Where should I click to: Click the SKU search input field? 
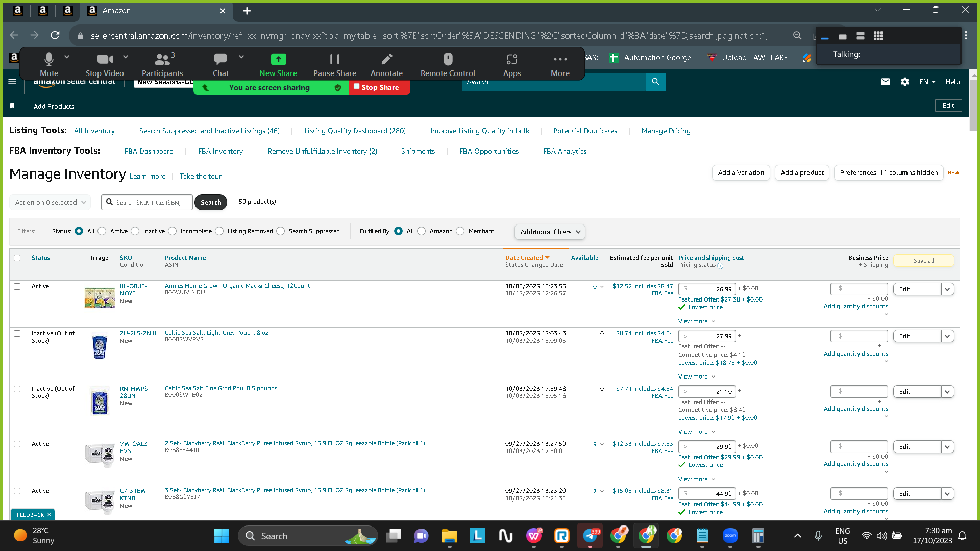coord(147,203)
